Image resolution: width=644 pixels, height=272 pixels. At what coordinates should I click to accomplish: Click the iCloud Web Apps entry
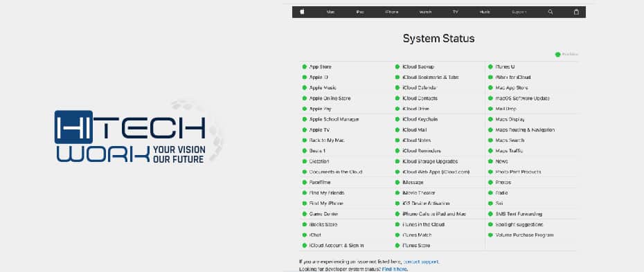[433, 172]
